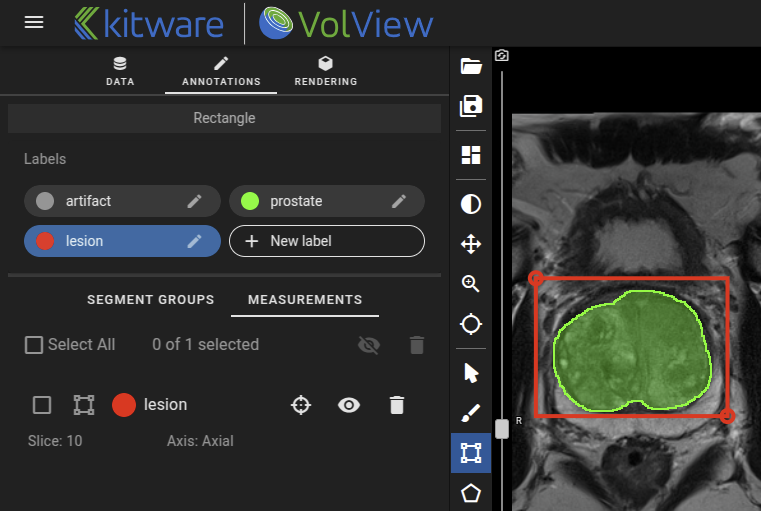Choose the select pointer tool
Image resolution: width=761 pixels, height=511 pixels.
[x=471, y=373]
